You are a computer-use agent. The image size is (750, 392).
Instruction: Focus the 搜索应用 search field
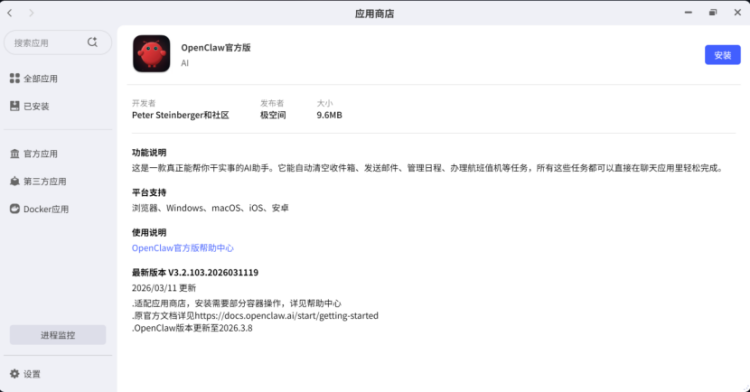point(58,43)
